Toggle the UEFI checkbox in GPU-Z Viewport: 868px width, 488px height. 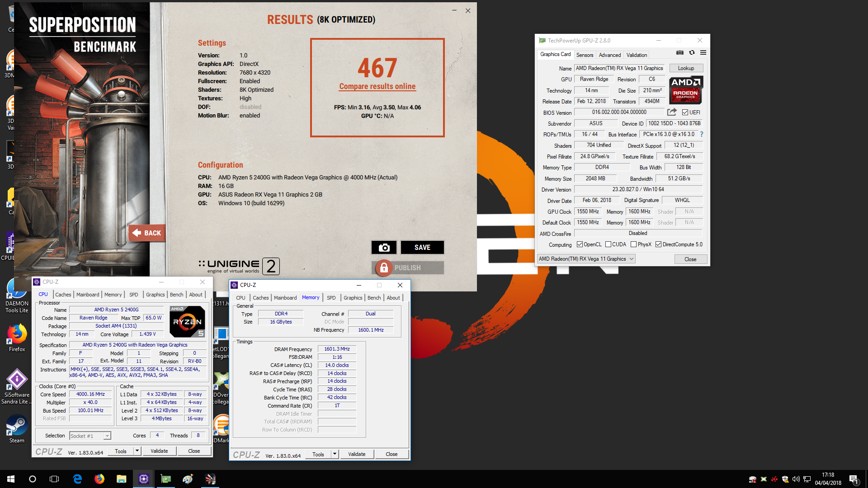(x=685, y=113)
